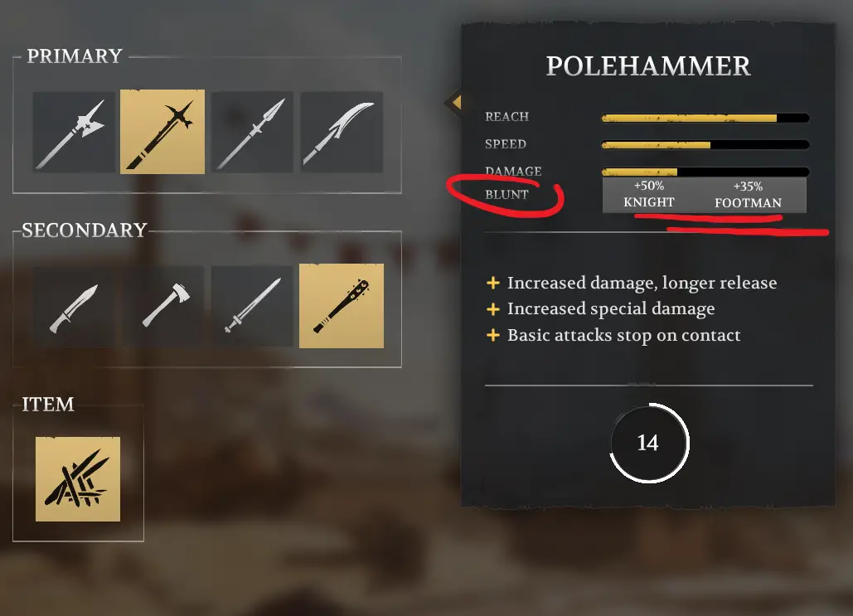Select the knife secondary weapon

(x=74, y=307)
